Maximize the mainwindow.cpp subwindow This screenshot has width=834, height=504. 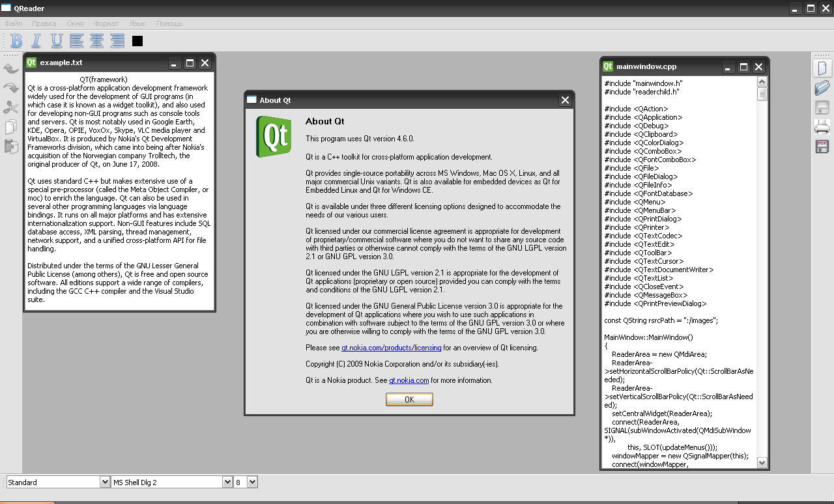tap(743, 67)
